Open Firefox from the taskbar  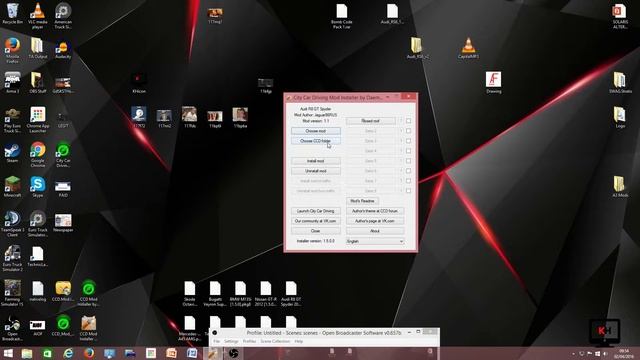pos(89,353)
